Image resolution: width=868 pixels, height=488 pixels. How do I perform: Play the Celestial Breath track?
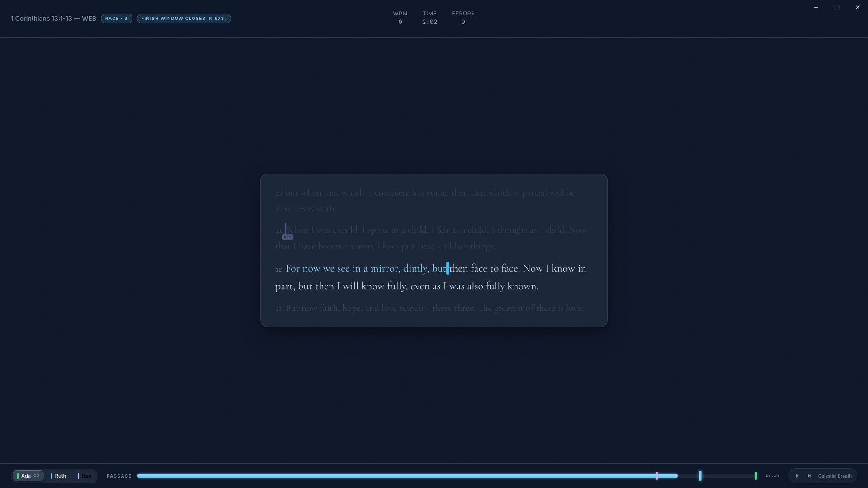(x=797, y=476)
